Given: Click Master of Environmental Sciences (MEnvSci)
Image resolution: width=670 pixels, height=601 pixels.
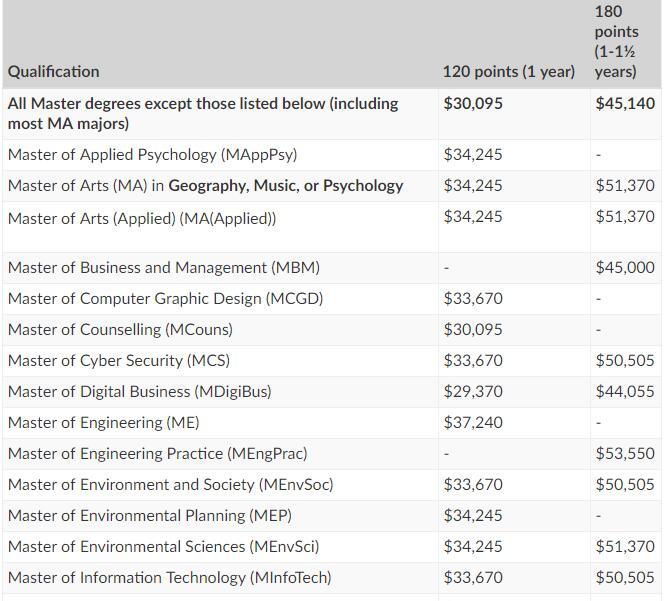Looking at the screenshot, I should click(164, 546).
